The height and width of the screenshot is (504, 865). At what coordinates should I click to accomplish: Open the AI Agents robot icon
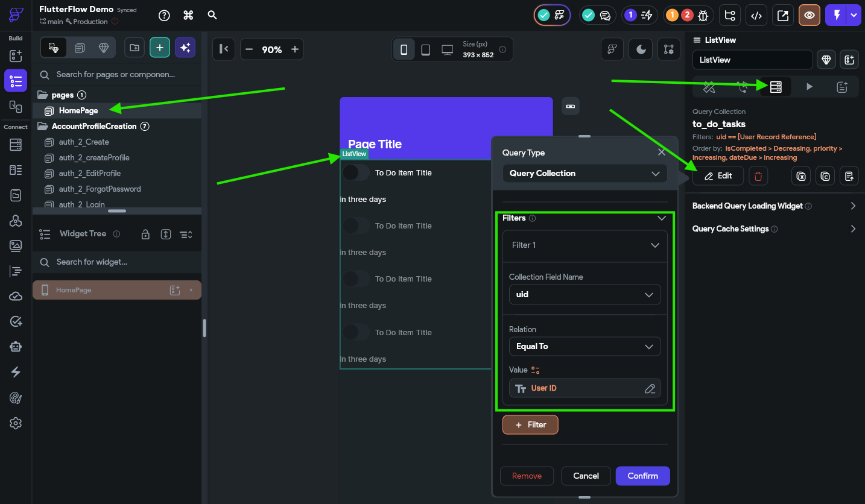coord(16,347)
